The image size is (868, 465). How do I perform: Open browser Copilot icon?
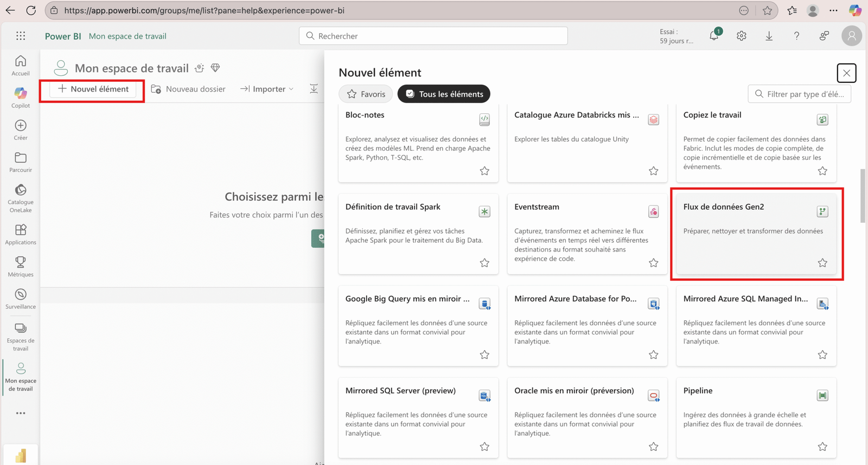coord(855,10)
